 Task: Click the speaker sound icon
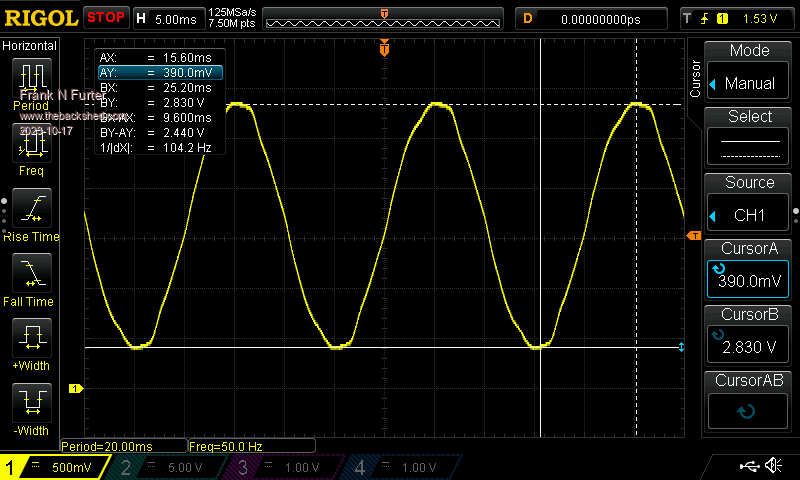click(773, 466)
